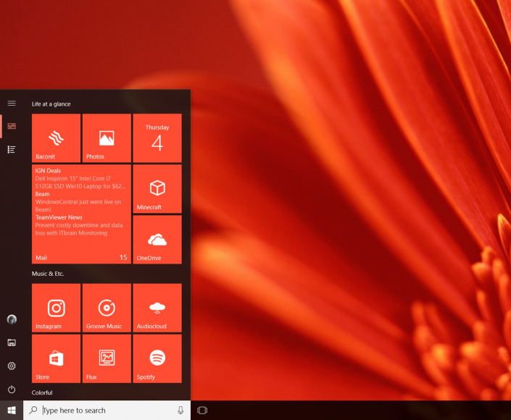Launch the Spotify tile

tap(157, 358)
